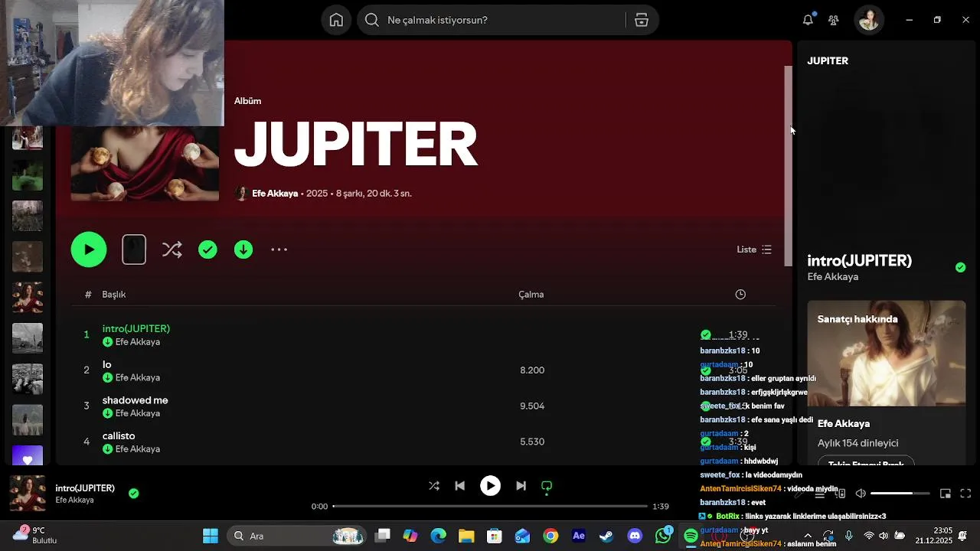Viewport: 980px width, 551px height.
Task: Skip to the next track
Action: (521, 486)
